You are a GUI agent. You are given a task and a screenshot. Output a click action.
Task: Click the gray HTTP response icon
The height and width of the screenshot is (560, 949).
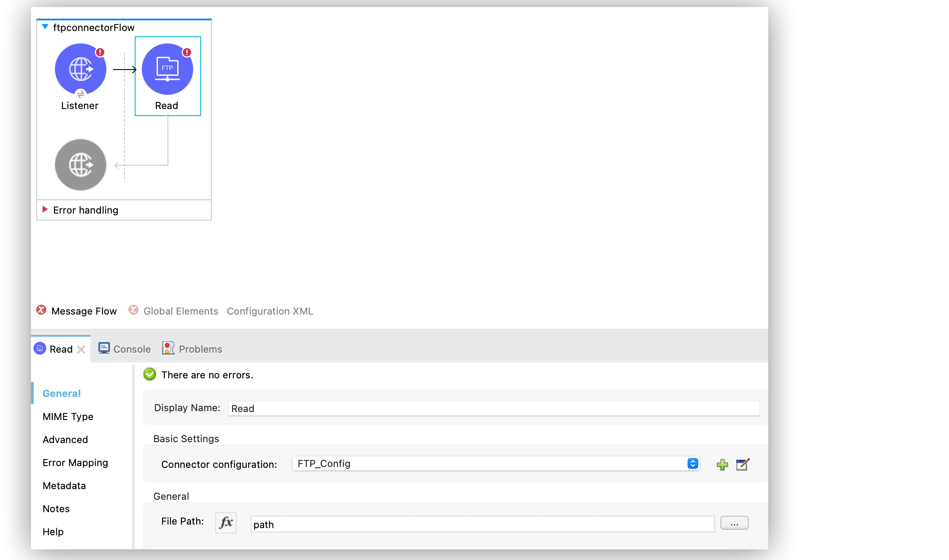coord(81,165)
